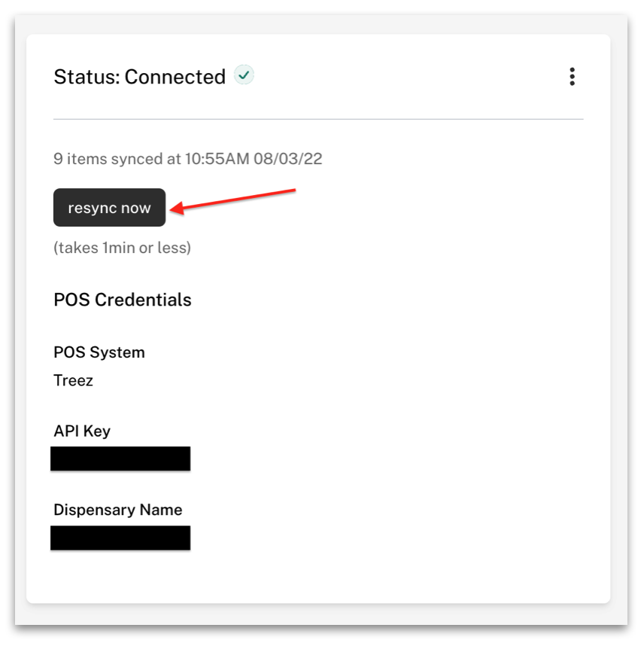Image resolution: width=644 pixels, height=649 pixels.
Task: Click the word Connected in the header
Action: 175,77
